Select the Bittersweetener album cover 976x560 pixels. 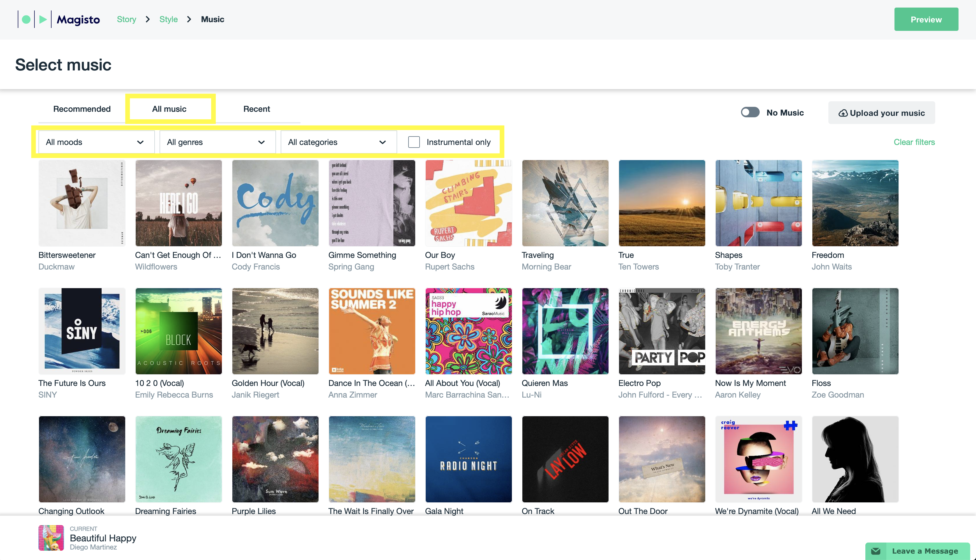pyautogui.click(x=82, y=203)
